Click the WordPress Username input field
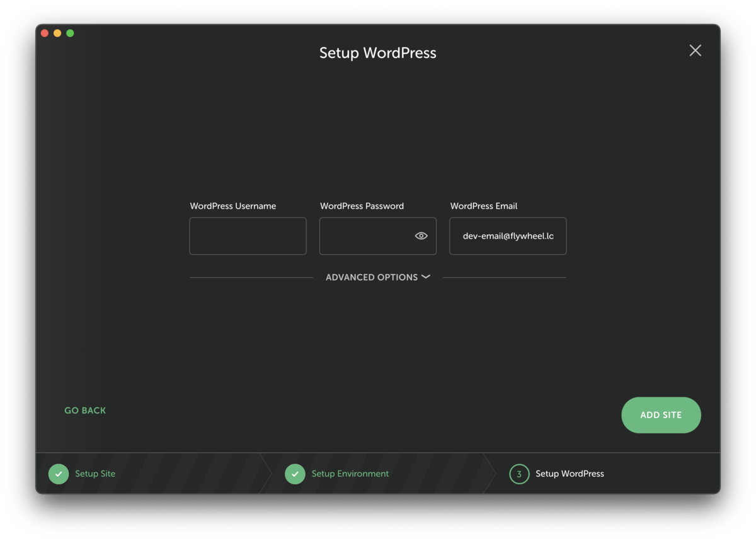 [x=248, y=236]
